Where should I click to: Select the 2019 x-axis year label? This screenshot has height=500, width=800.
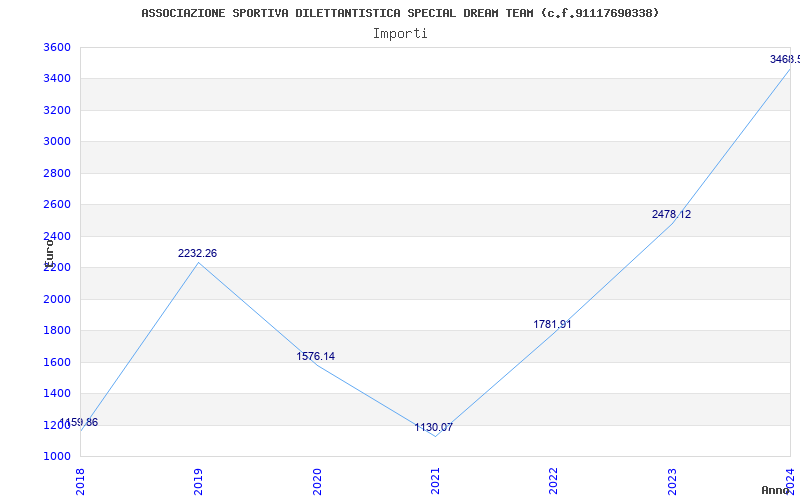coord(199,480)
